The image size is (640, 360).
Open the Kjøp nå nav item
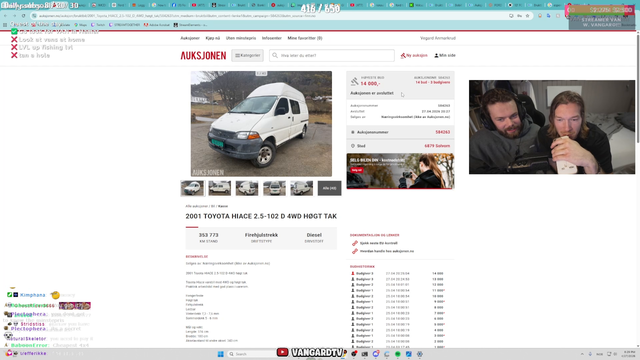pos(213,38)
